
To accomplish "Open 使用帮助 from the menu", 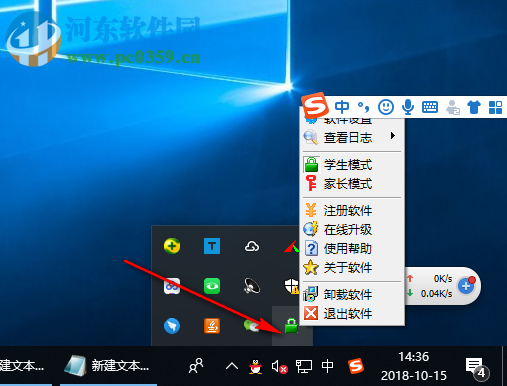I will tap(352, 249).
